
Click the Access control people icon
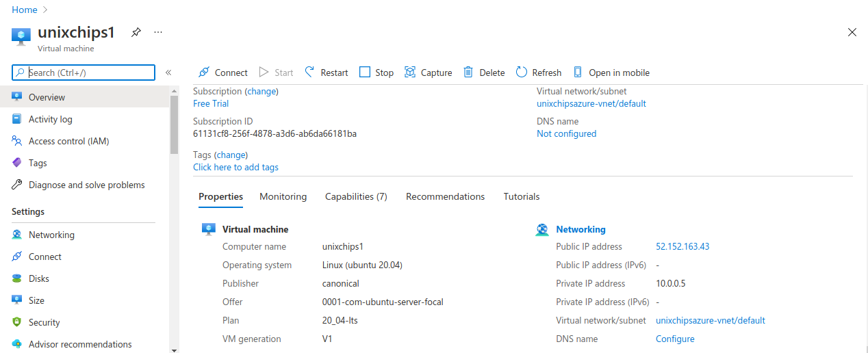[17, 141]
